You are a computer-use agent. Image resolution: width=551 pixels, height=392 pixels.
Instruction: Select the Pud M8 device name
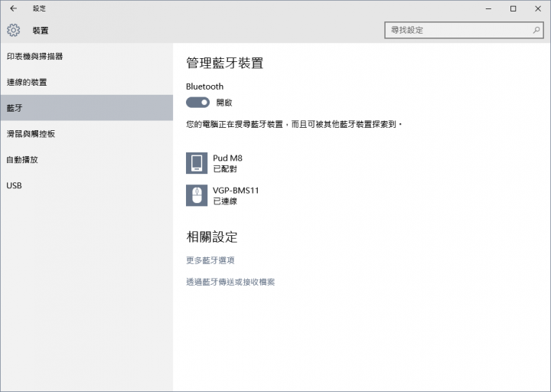coord(227,158)
